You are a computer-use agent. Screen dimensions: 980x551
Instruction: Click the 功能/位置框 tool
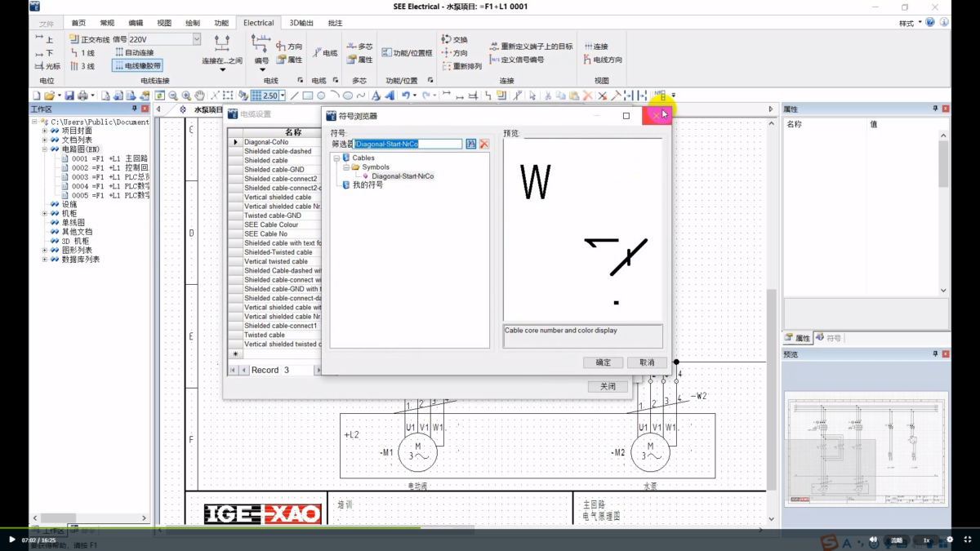(408, 53)
